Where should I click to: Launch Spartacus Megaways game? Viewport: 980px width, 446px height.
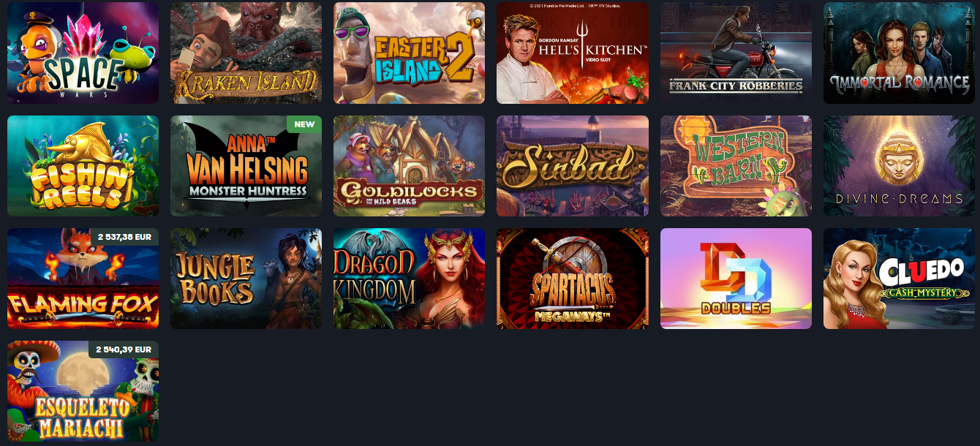(x=573, y=279)
